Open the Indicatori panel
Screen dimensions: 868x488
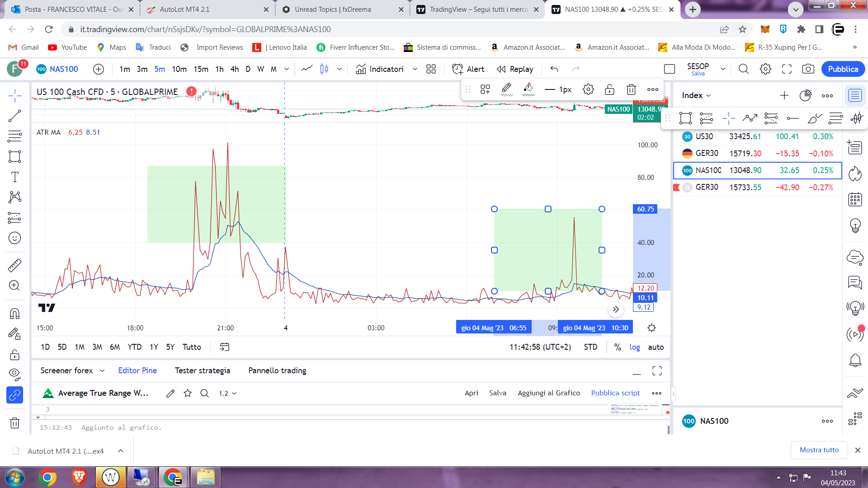[380, 69]
